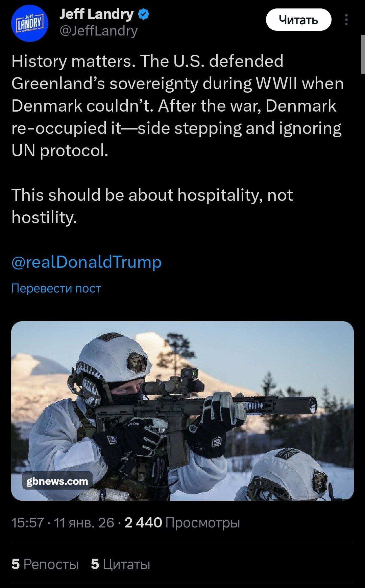
Task: View the 2 440 Просмотры count
Action: click(x=182, y=523)
